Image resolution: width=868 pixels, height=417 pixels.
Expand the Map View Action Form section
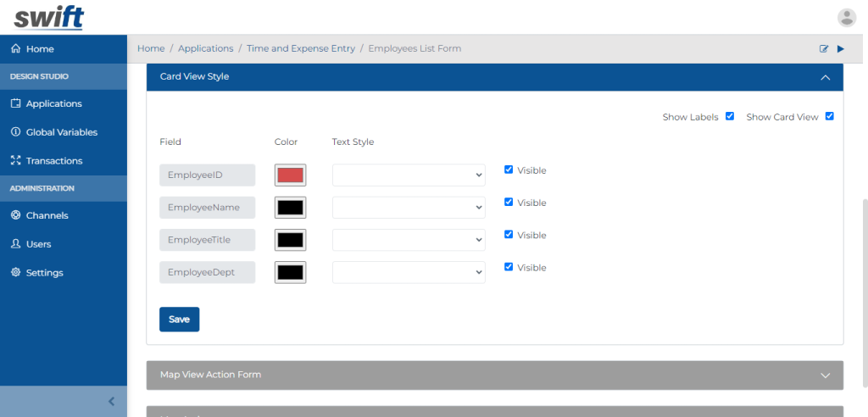pyautogui.click(x=825, y=375)
